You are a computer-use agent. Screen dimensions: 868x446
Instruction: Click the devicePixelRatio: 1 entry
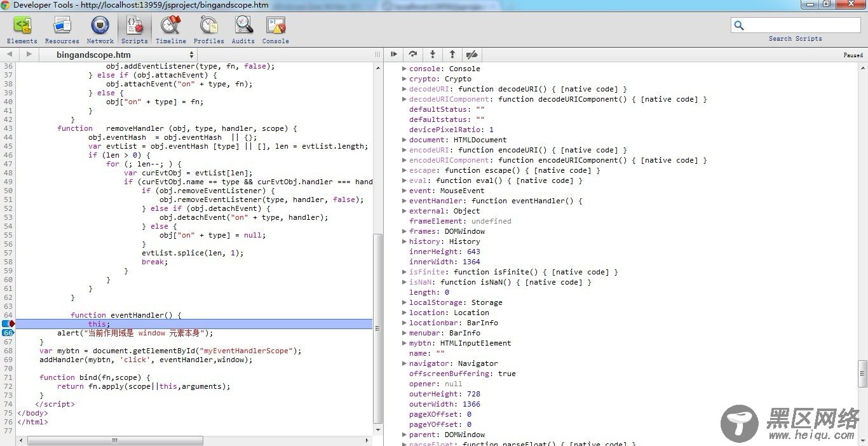coord(451,130)
